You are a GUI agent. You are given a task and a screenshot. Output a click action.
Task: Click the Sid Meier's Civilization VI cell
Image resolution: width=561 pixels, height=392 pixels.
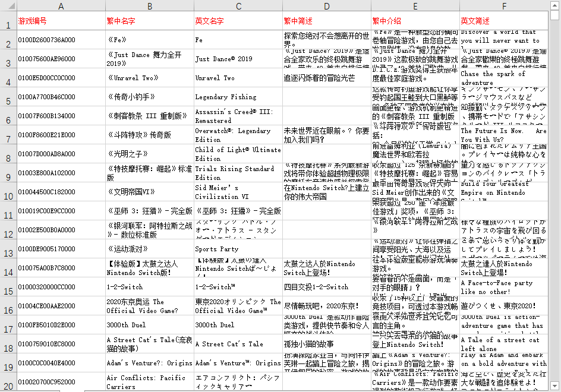(x=238, y=192)
